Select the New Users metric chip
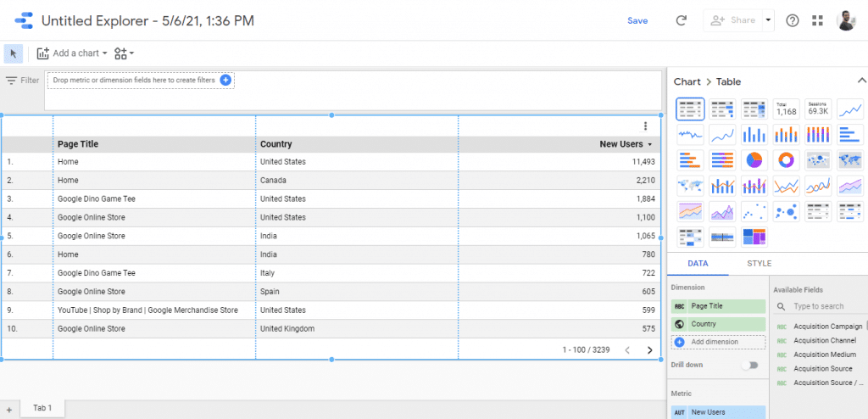The width and height of the screenshot is (868, 419). pos(719,412)
